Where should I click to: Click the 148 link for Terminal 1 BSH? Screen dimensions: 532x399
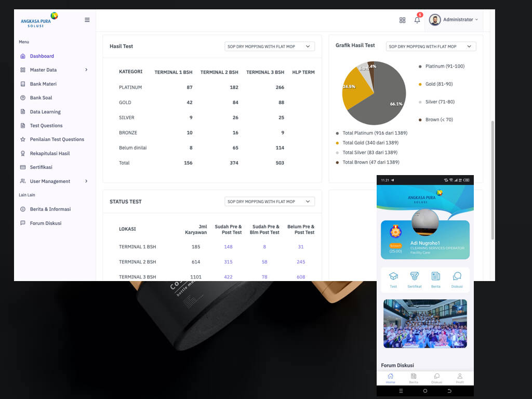coord(228,247)
